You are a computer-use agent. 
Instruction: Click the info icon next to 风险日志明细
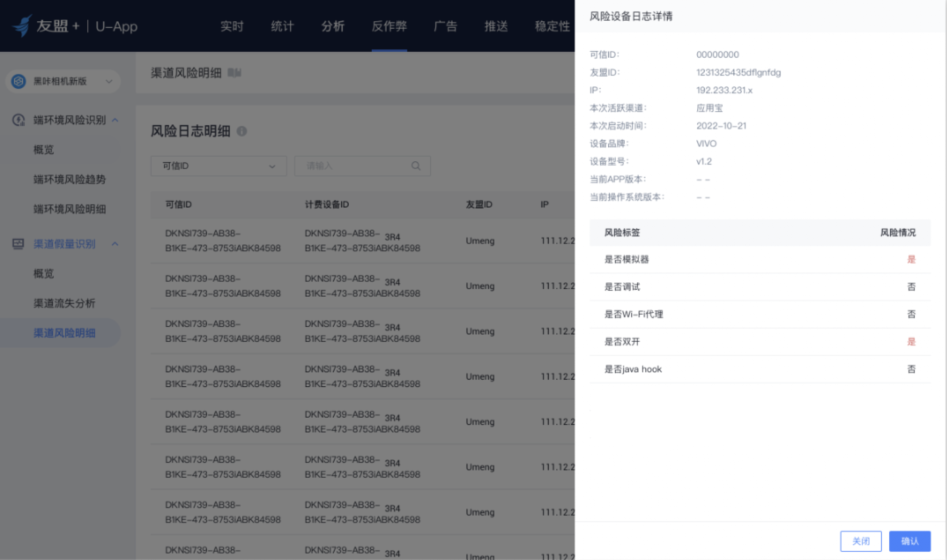pos(242,131)
